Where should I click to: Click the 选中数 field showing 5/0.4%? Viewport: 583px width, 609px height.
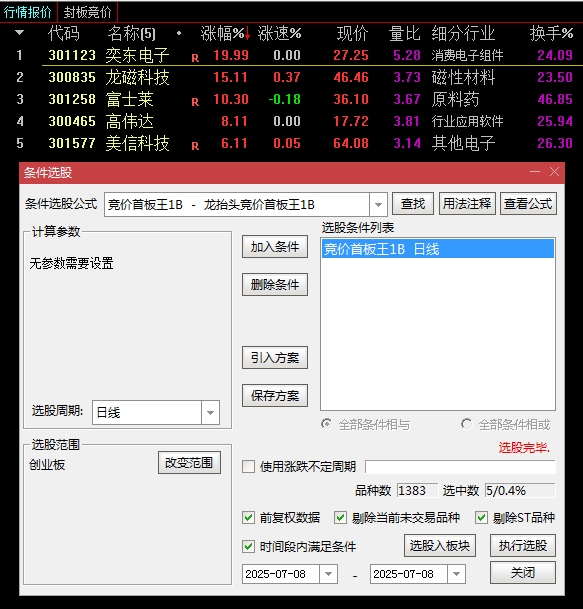coord(520,491)
